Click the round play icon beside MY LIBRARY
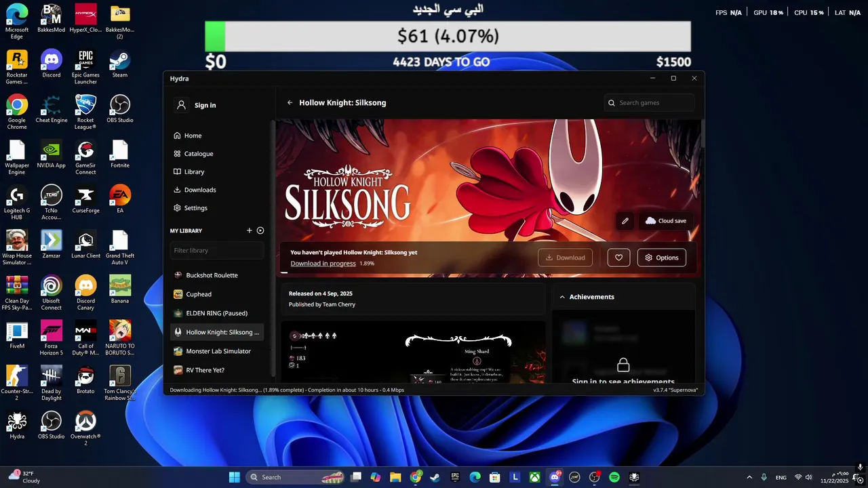 (x=260, y=230)
